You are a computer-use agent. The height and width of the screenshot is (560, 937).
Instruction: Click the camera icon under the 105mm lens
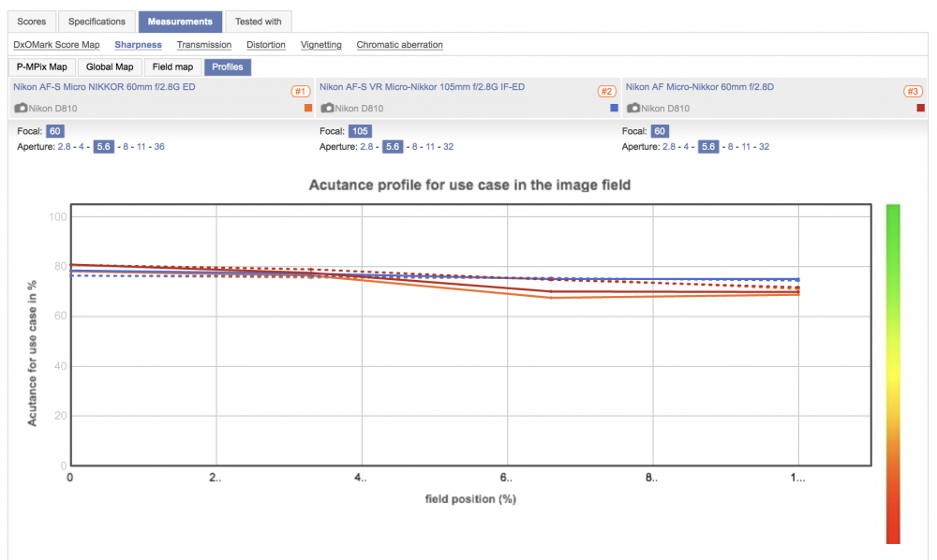327,108
